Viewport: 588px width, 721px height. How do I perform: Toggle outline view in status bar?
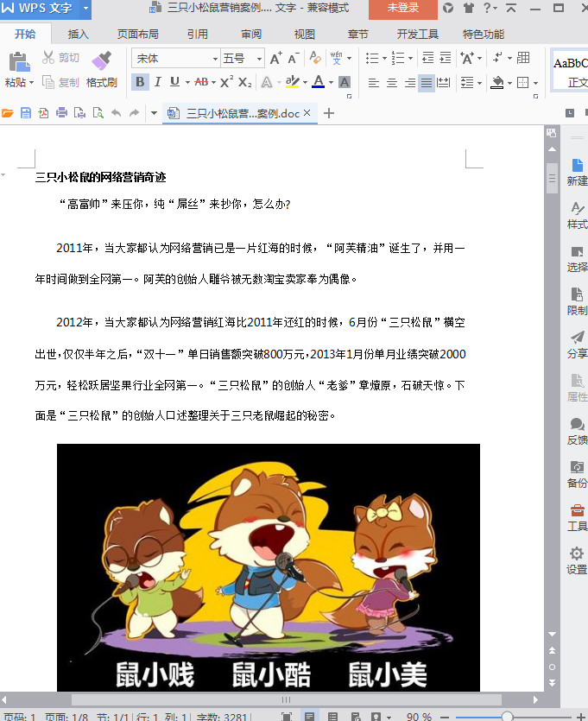pos(332,717)
